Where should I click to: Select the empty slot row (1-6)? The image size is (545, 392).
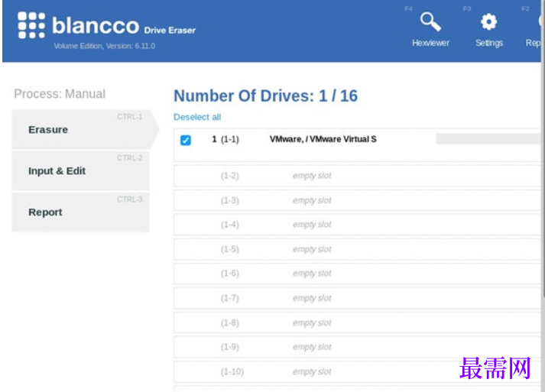pyautogui.click(x=357, y=274)
